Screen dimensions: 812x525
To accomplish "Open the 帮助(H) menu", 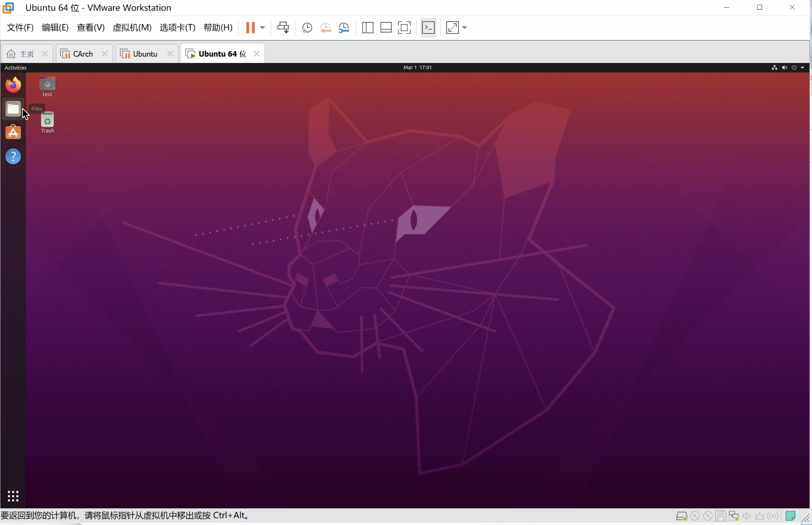I will (218, 27).
